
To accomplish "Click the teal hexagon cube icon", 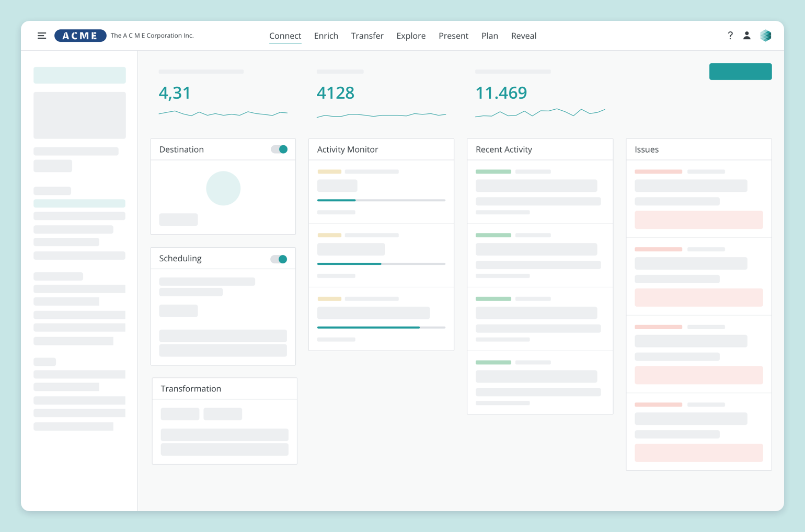I will pos(766,36).
